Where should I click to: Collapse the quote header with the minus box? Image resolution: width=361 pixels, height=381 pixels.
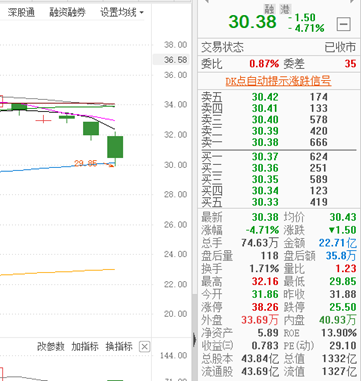[344, 24]
